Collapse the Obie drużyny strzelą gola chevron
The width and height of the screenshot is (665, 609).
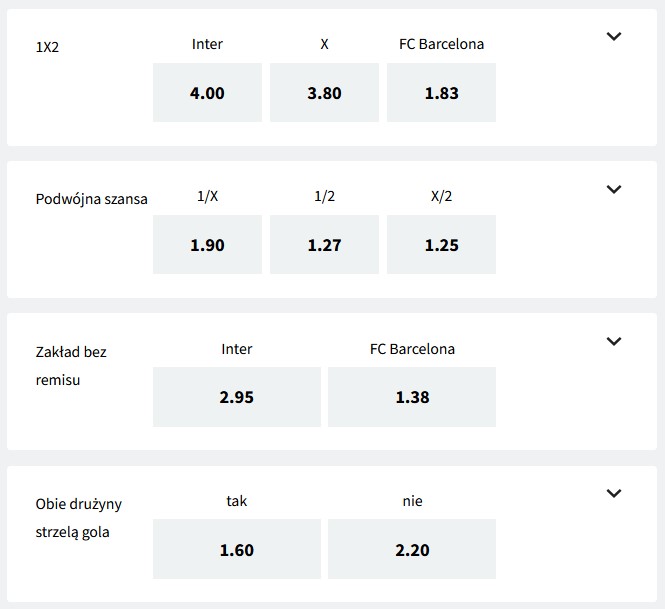614,493
